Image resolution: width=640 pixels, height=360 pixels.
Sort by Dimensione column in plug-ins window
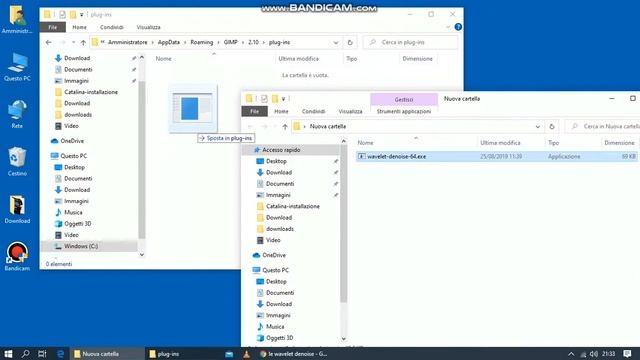pos(417,59)
